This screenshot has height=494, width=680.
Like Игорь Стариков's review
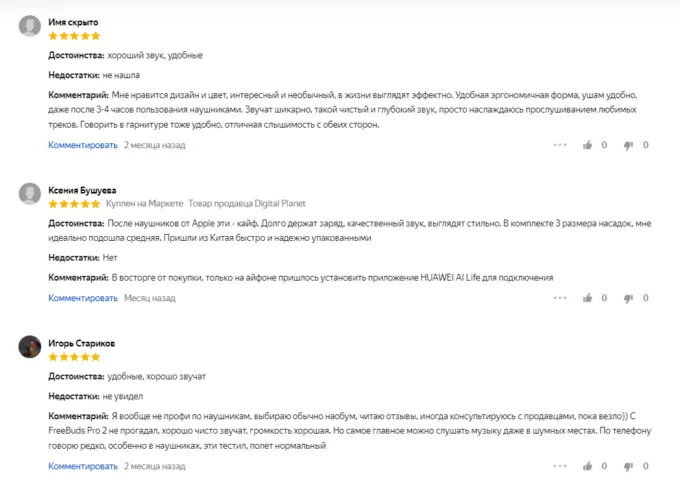pos(588,466)
